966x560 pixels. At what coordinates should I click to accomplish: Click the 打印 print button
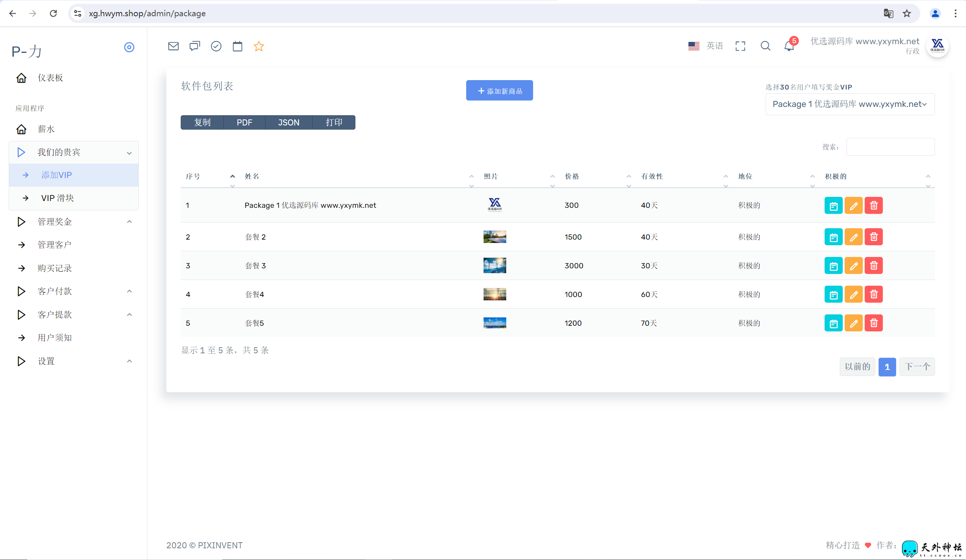pos(334,122)
